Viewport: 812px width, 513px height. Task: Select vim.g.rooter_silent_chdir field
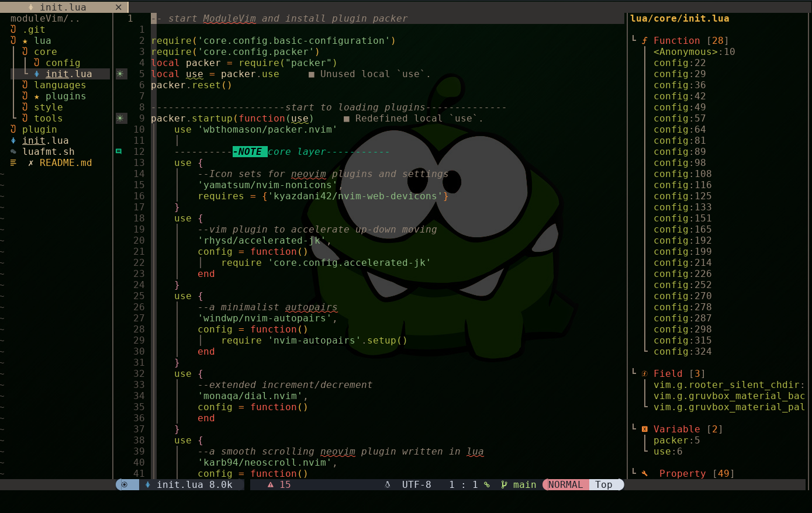pyautogui.click(x=729, y=385)
